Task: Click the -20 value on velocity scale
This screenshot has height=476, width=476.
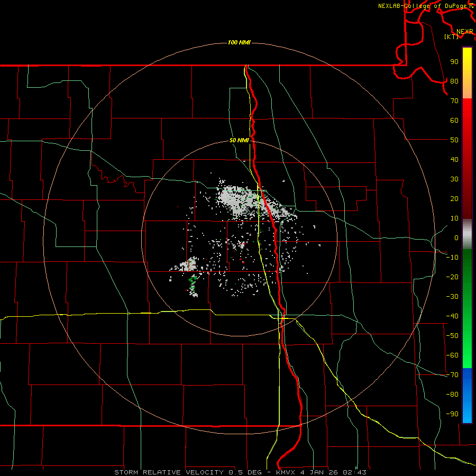Action: [x=452, y=277]
